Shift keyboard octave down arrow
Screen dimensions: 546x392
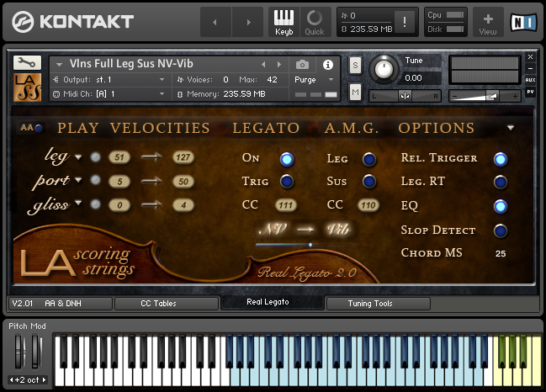[11, 380]
